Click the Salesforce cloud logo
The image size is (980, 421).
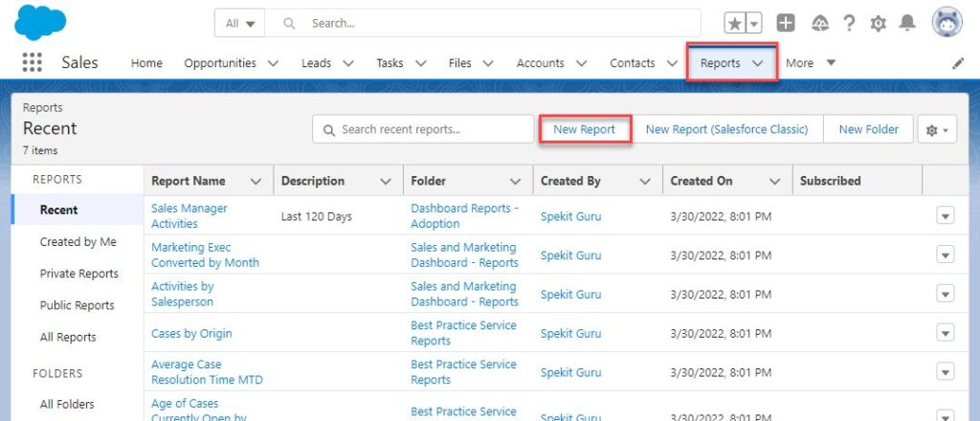[40, 22]
